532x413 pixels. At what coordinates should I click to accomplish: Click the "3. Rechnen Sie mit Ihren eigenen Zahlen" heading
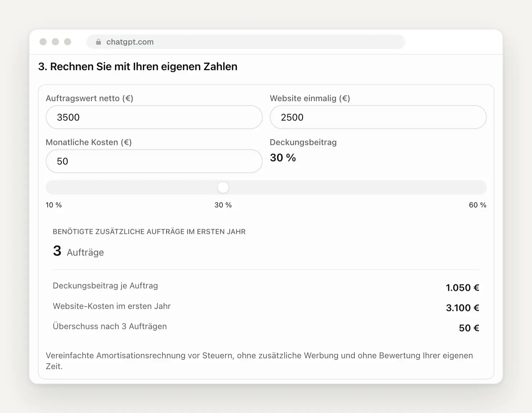click(x=138, y=67)
